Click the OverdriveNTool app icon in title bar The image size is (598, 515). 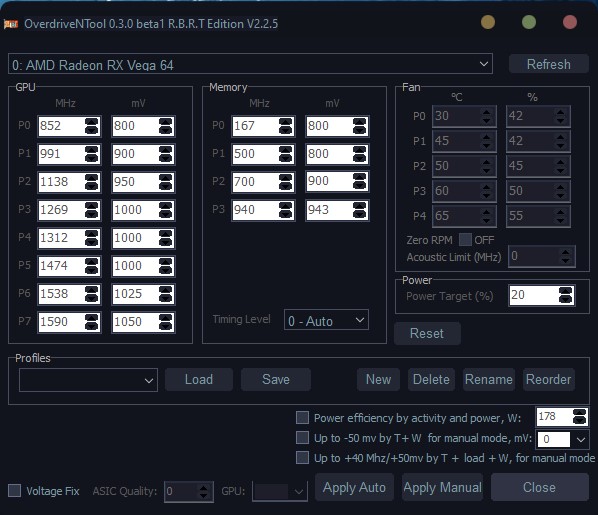[11, 24]
